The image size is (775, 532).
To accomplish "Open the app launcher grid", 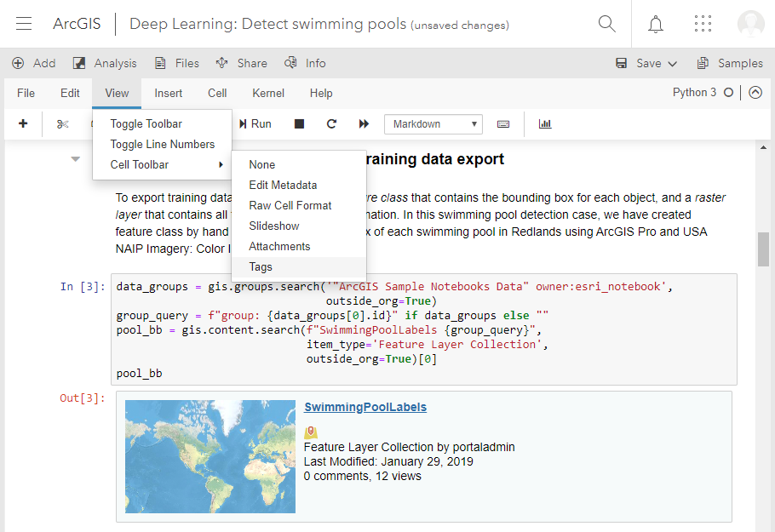I will coord(703,24).
